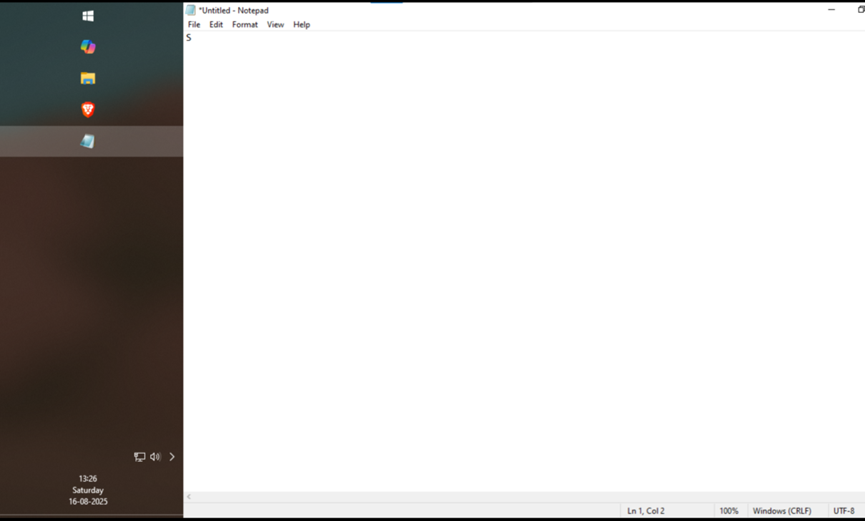Open the Edit menu
The image size is (865, 521).
(x=216, y=24)
